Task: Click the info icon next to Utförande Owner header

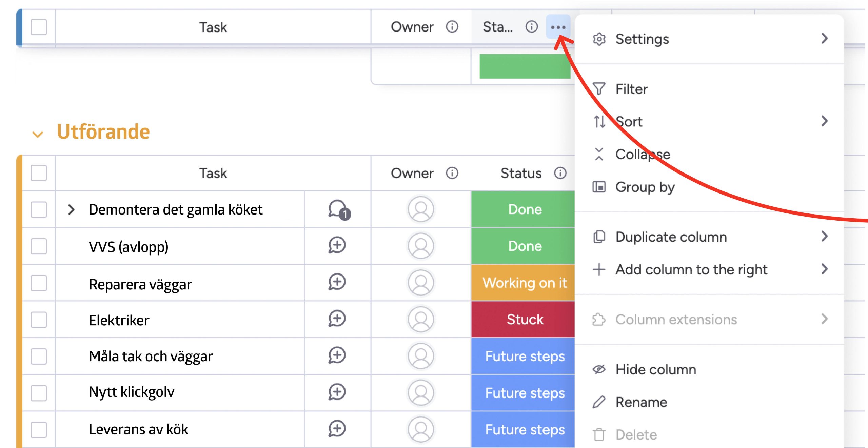Action: click(x=452, y=173)
